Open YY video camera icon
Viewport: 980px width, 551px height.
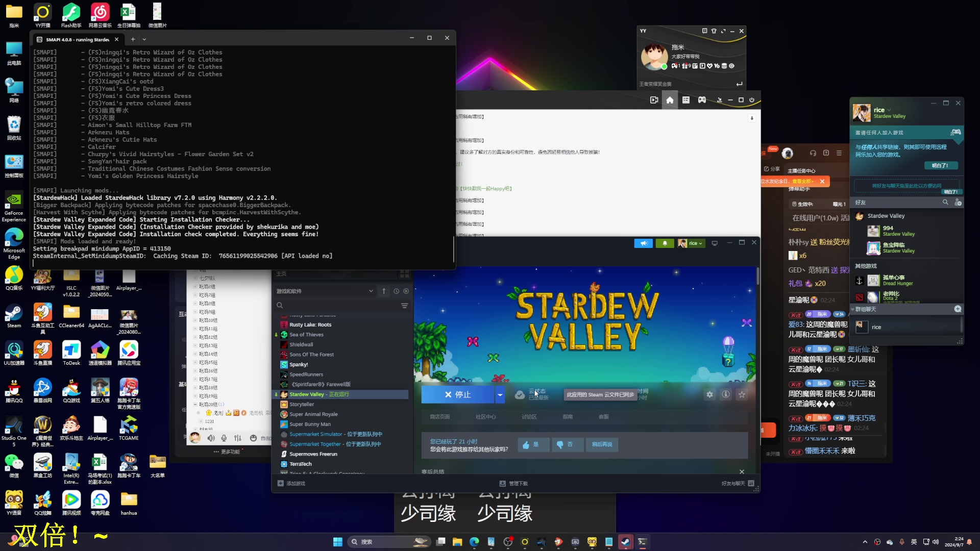pos(654,100)
